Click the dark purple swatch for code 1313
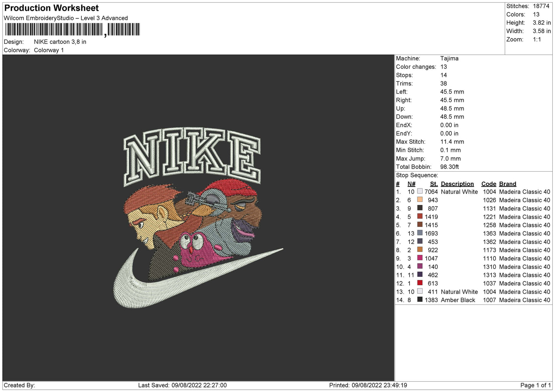Screen dimensions: 555x392 pos(420,275)
